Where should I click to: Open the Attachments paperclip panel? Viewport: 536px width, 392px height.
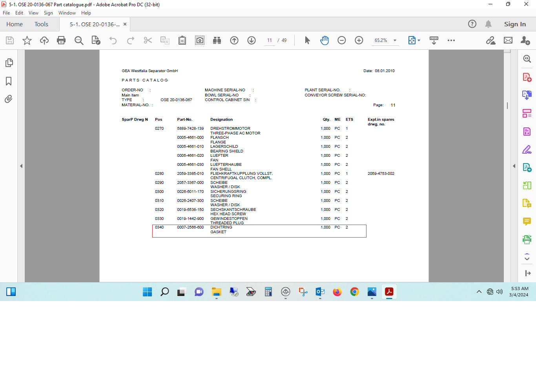(9, 99)
